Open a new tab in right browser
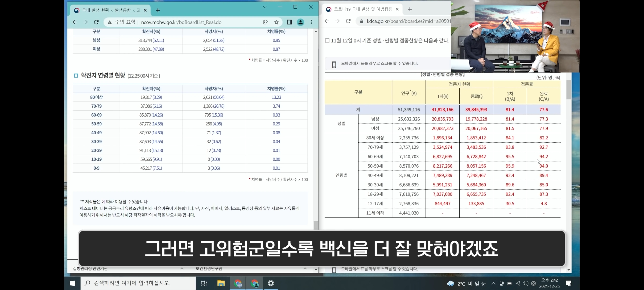The image size is (644, 290). [x=410, y=9]
